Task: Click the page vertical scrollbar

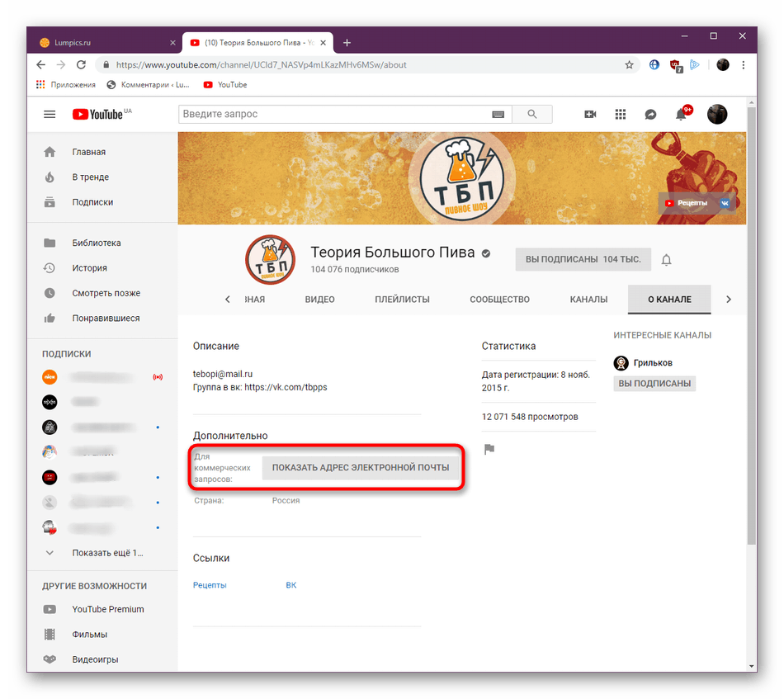Action: pos(752,325)
